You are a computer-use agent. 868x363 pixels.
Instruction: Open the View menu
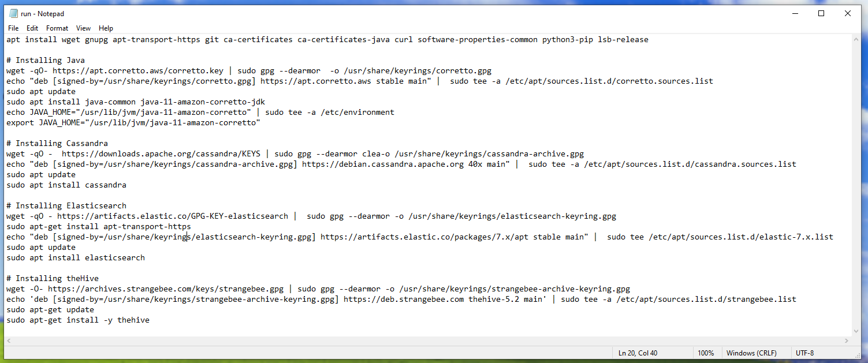pyautogui.click(x=83, y=28)
